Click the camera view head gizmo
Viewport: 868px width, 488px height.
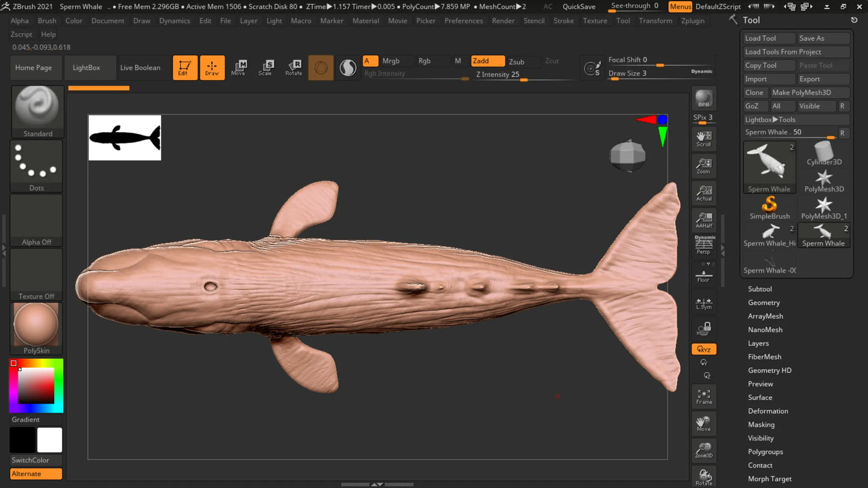(x=628, y=155)
